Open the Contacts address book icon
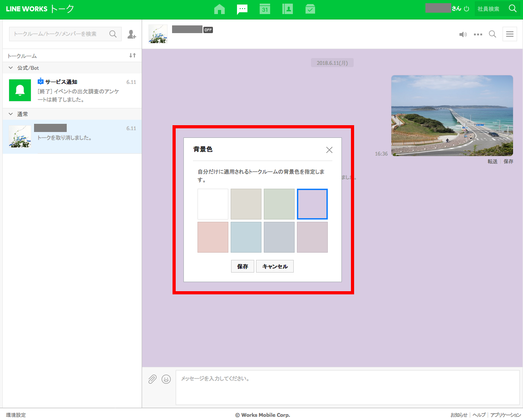The width and height of the screenshot is (523, 420). tap(287, 9)
